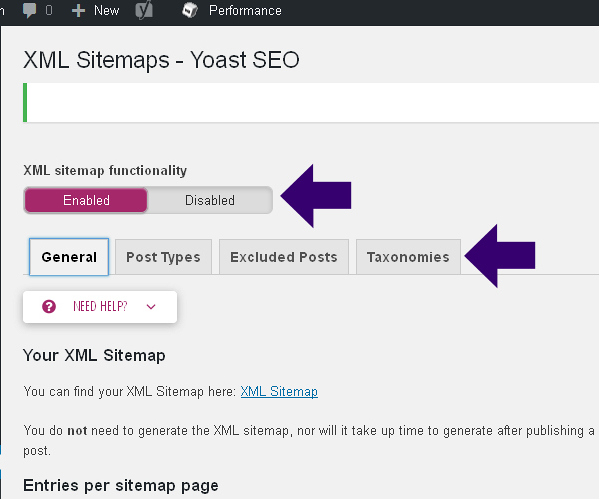Open the Performance menu in admin bar
The width and height of the screenshot is (600, 500).
244,11
